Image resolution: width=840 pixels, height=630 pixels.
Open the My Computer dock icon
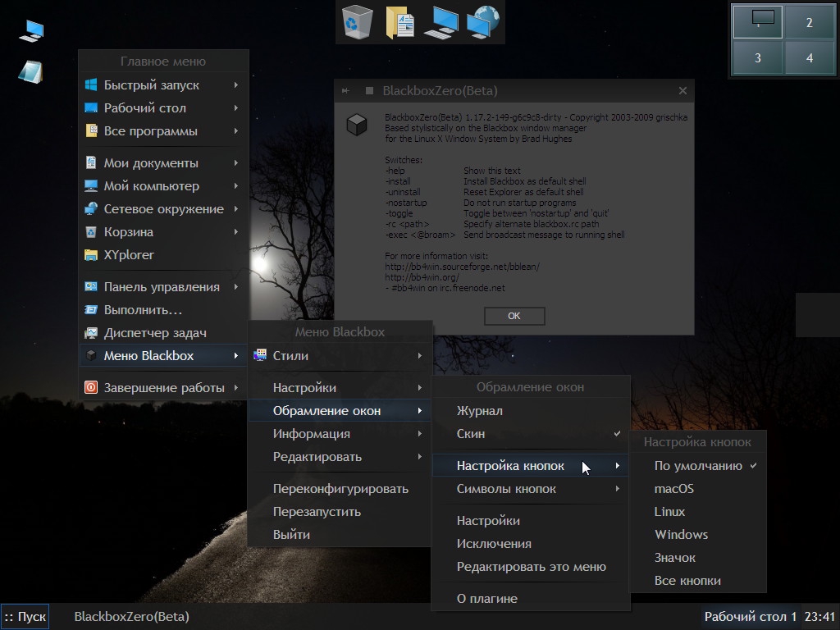(x=441, y=23)
